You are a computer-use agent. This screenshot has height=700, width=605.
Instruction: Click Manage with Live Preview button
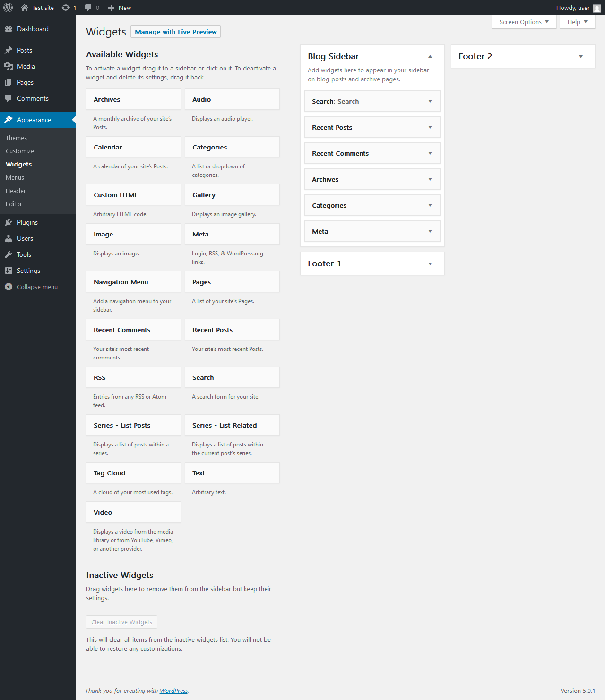(x=175, y=32)
